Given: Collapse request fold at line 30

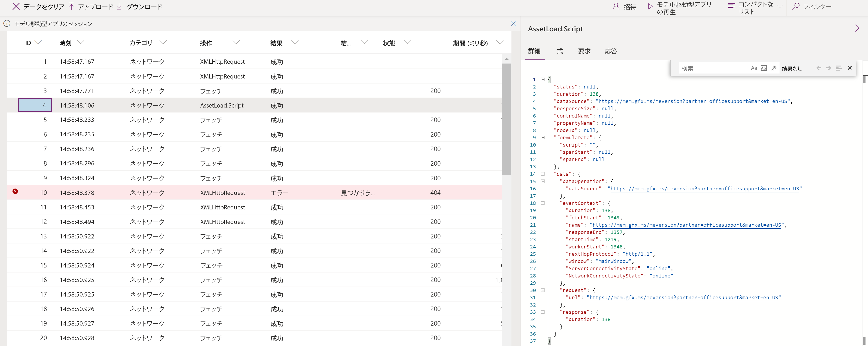Looking at the screenshot, I should 543,290.
